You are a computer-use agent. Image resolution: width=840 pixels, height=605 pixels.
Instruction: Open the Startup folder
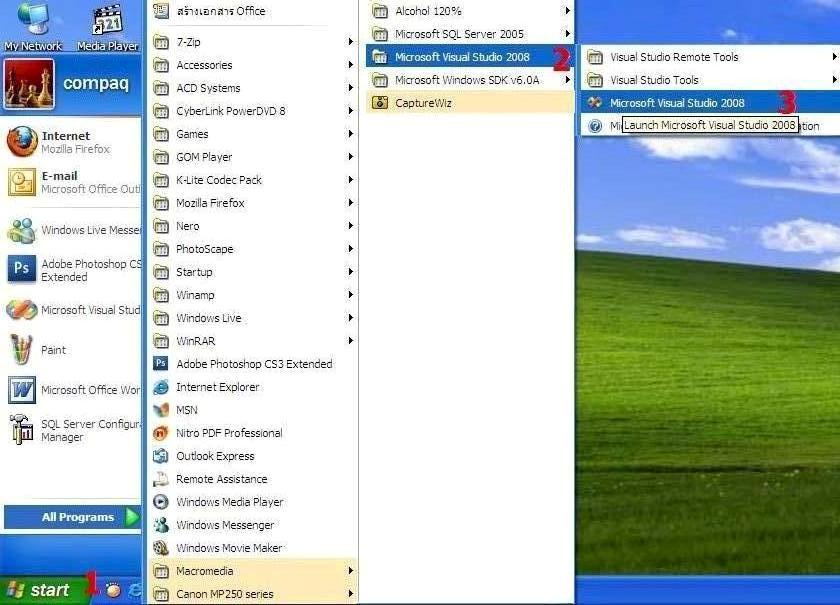pos(252,272)
